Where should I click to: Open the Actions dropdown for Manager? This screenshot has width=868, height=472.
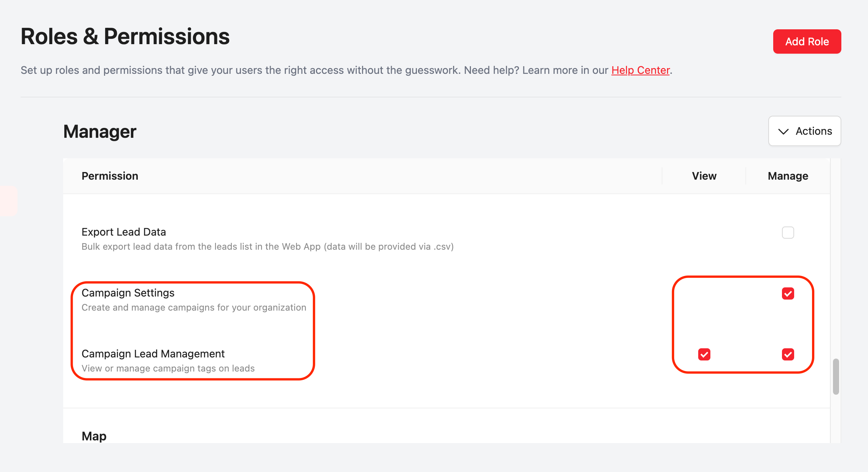[x=804, y=131]
